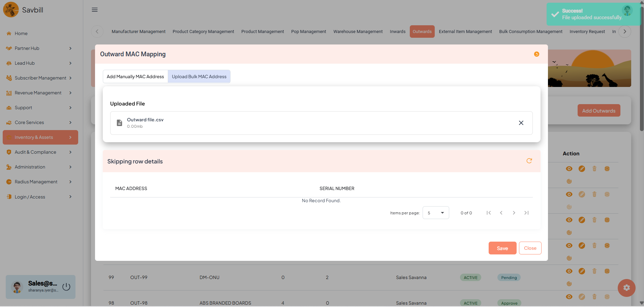Expand the Subscriber Management menu
Screen dimensions: 644x307
pyautogui.click(x=39, y=78)
